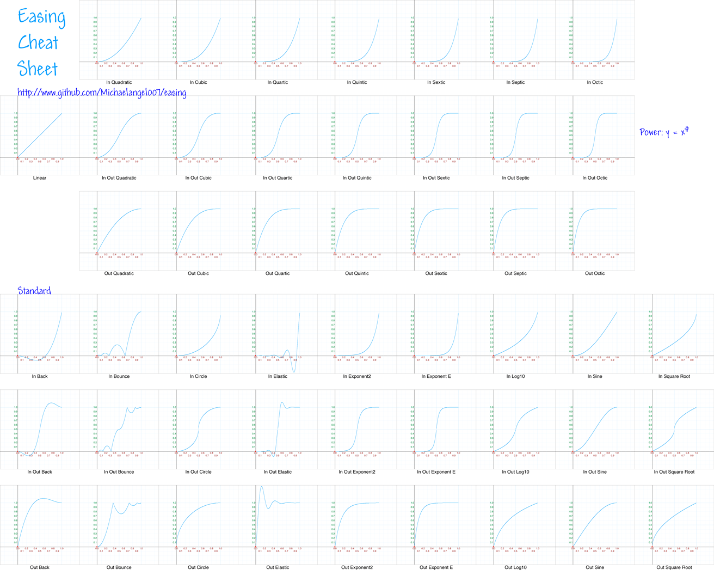This screenshot has width=714, height=588.
Task: Select the In Out Square Root graph
Action: (674, 430)
